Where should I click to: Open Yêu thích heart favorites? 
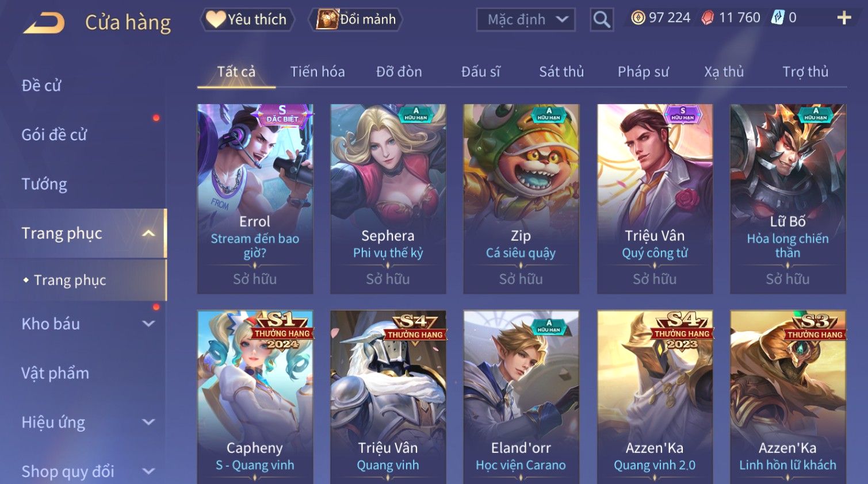[247, 20]
